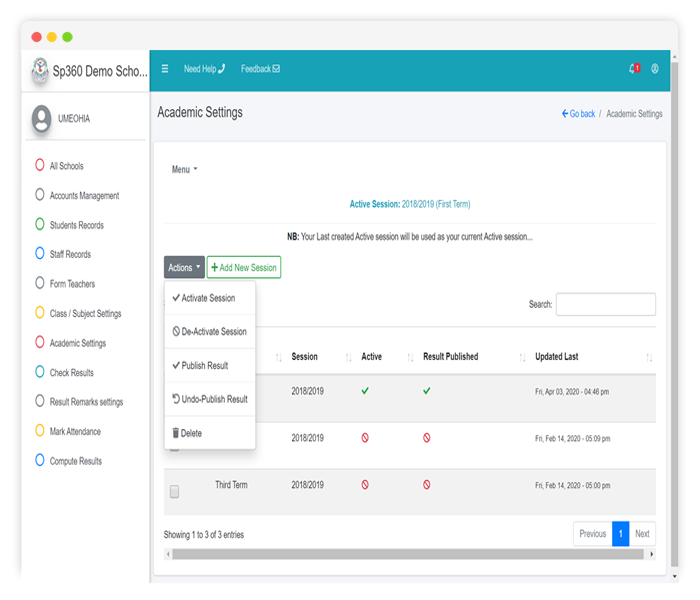Click the vertical page scrollbar
This screenshot has height=600, width=700.
pyautogui.click(x=675, y=315)
